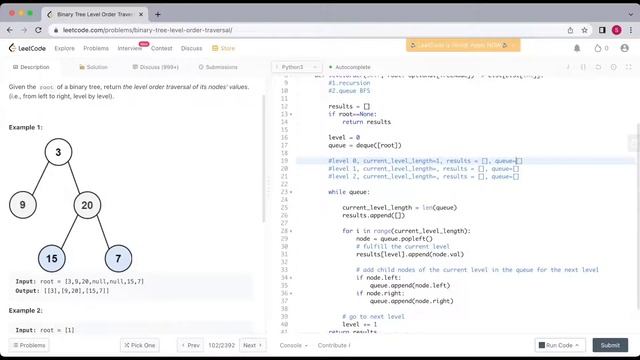The height and width of the screenshot is (360, 640).
Task: Click '102/2392' problem counter
Action: click(x=221, y=345)
